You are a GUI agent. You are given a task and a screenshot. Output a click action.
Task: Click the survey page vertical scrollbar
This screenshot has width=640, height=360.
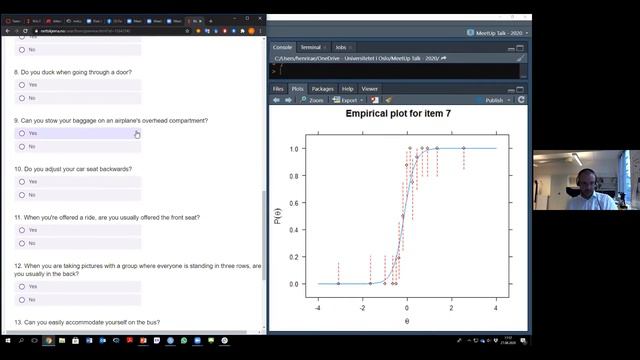264,235
